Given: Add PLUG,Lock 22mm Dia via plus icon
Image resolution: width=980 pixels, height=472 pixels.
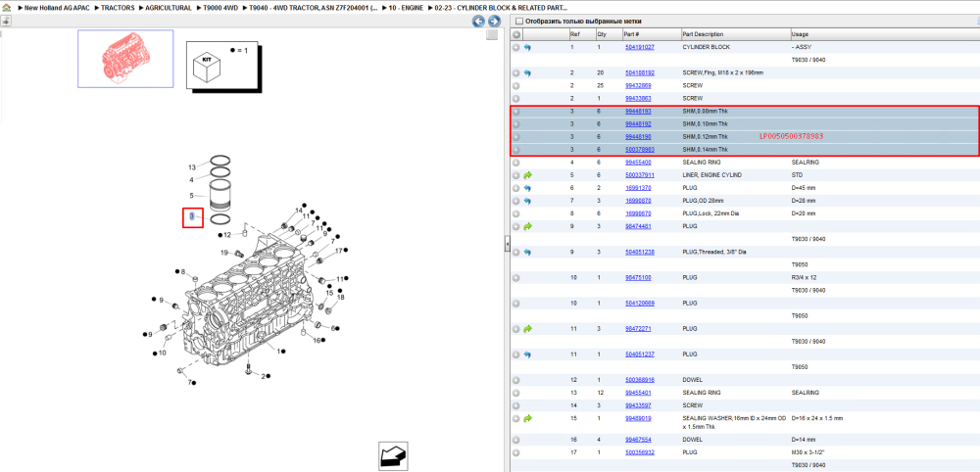Looking at the screenshot, I should click(516, 213).
